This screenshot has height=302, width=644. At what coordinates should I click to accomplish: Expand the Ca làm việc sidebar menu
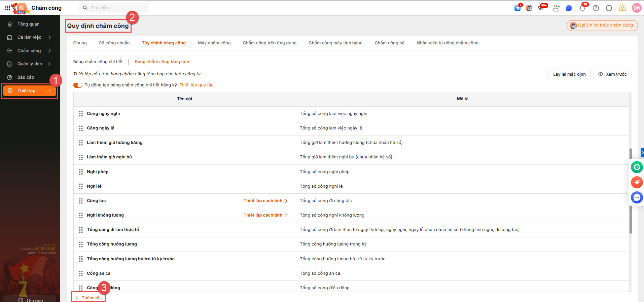coord(29,37)
